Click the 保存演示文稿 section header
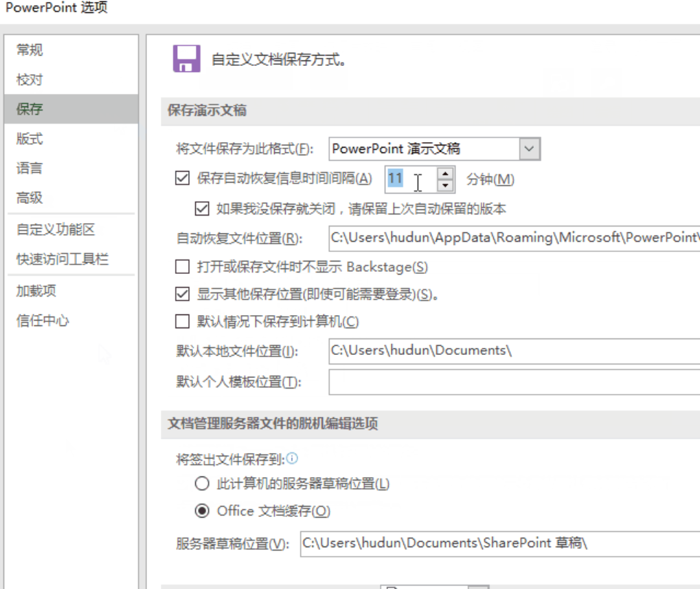The image size is (700, 589). click(x=207, y=111)
